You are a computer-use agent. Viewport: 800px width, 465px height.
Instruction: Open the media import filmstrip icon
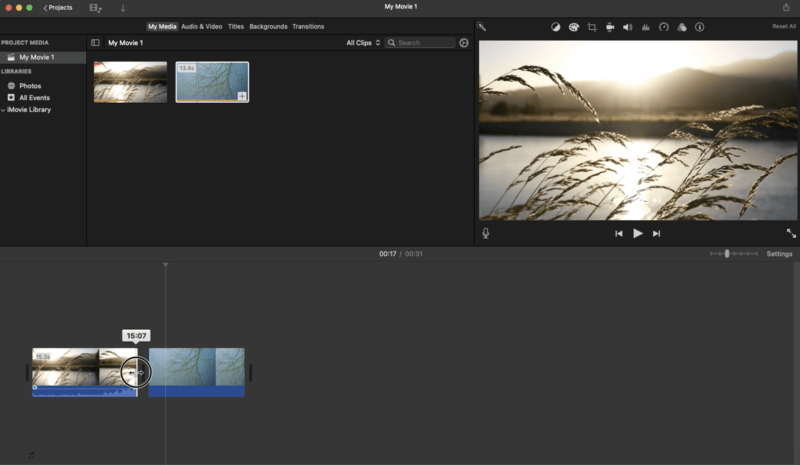(95, 8)
